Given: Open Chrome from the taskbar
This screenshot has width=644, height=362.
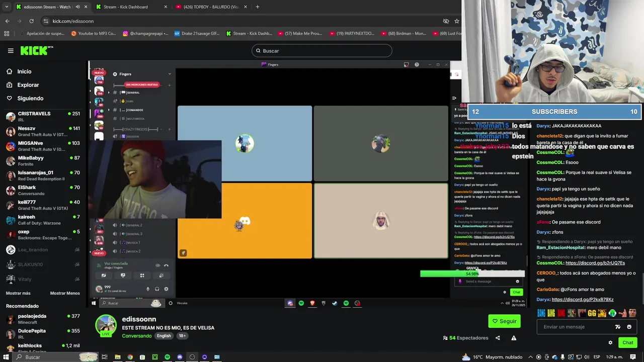Looking at the screenshot, I should pos(130,357).
